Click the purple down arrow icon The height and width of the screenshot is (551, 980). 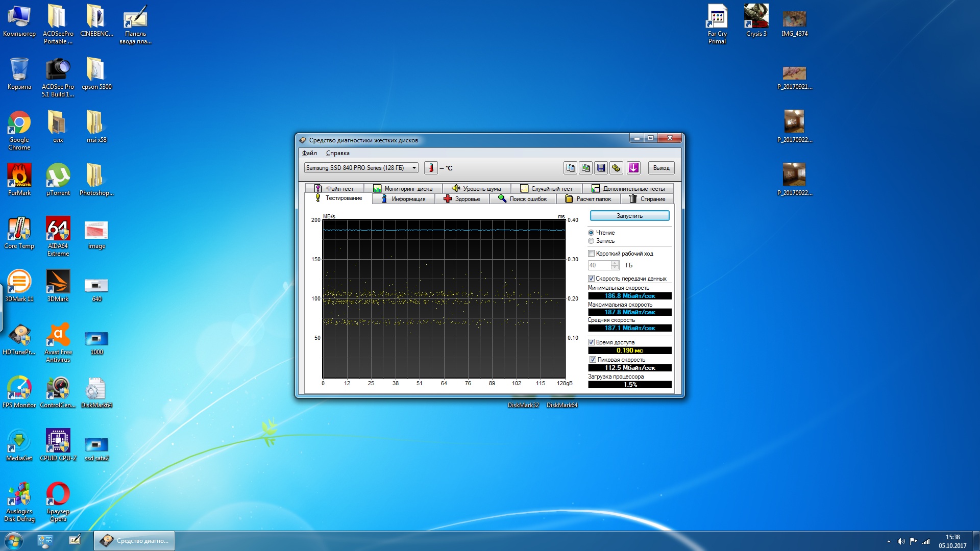633,168
